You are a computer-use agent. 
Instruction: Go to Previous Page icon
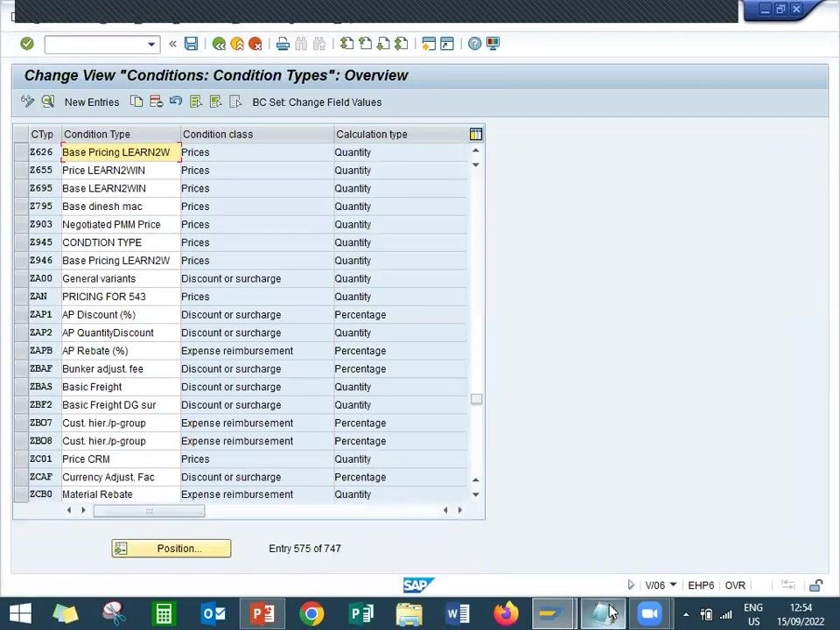coord(366,44)
